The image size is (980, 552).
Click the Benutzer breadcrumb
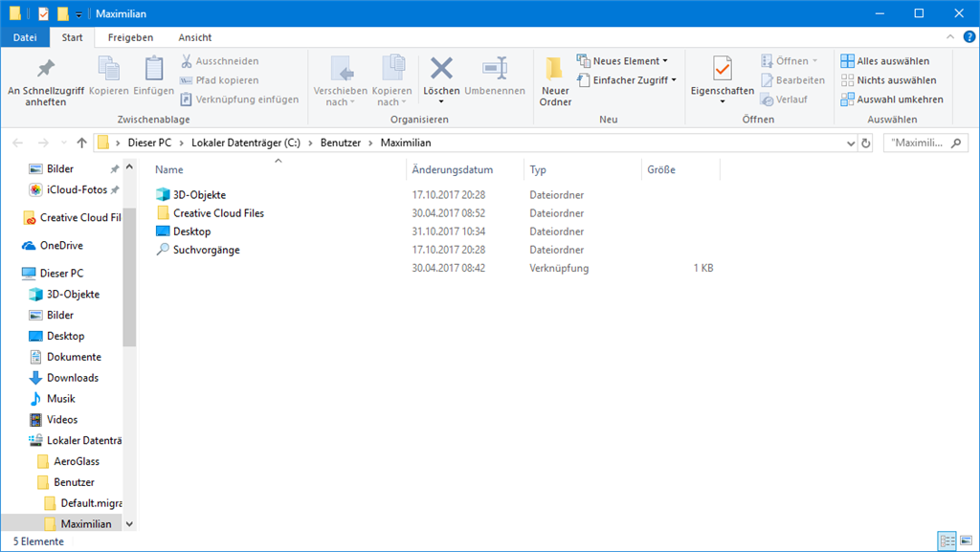(341, 143)
